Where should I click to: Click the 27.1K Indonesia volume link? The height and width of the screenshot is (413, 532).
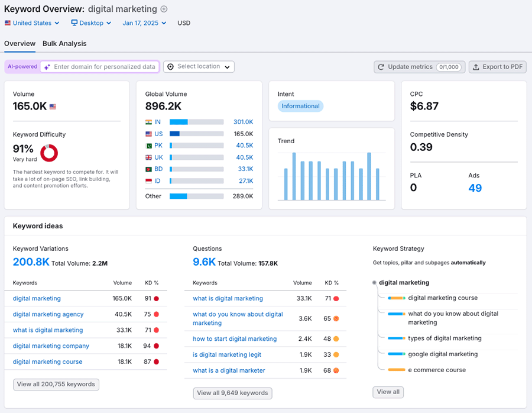246,181
